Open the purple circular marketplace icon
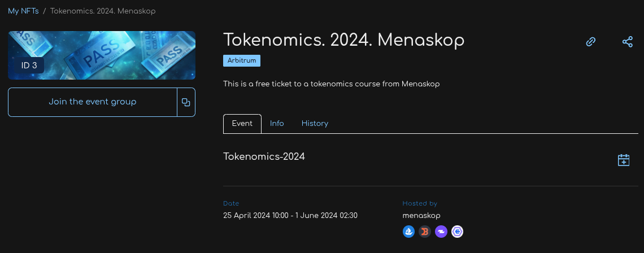The image size is (644, 253). click(x=441, y=232)
